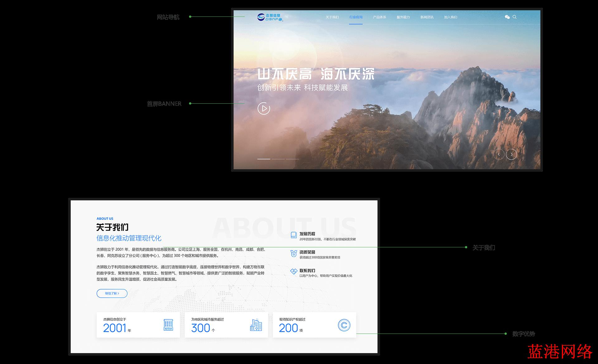
Task: Click the 创新引领未来 科技赋能发展 subtitle
Action: tap(302, 88)
